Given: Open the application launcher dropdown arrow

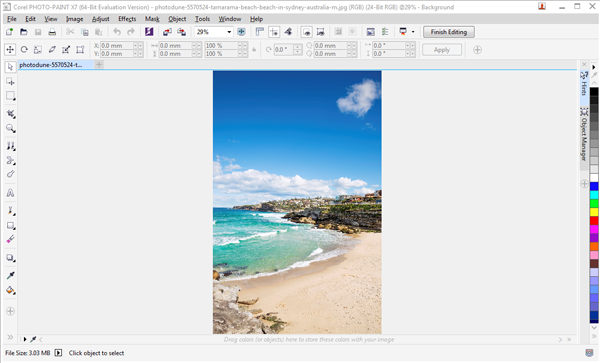Looking at the screenshot, I should (413, 32).
